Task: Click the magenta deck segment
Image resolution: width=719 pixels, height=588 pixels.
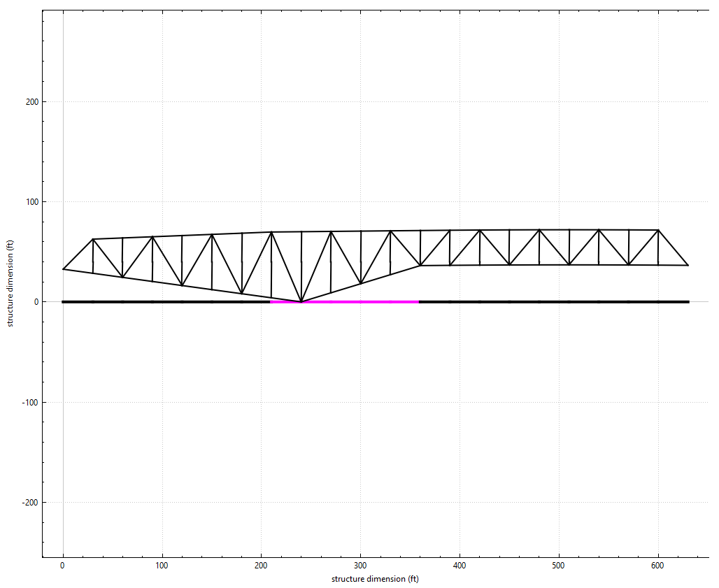Action: pos(344,301)
